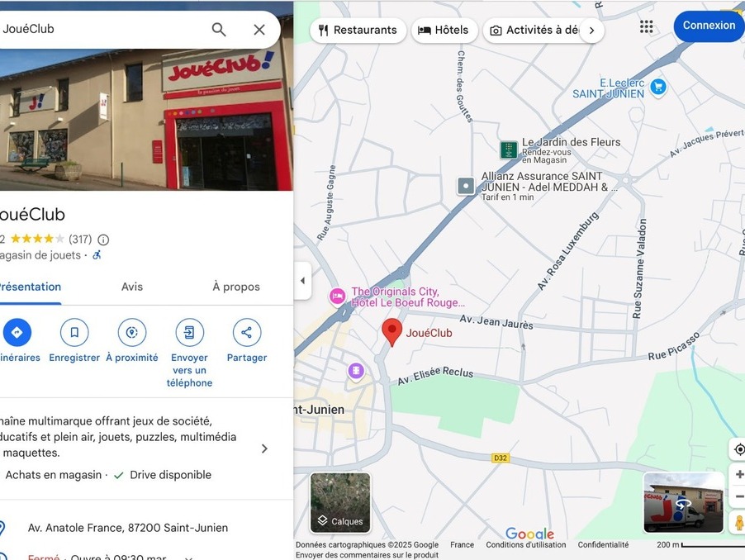This screenshot has height=560, width=745.
Task: Center map on my location
Action: [x=739, y=449]
